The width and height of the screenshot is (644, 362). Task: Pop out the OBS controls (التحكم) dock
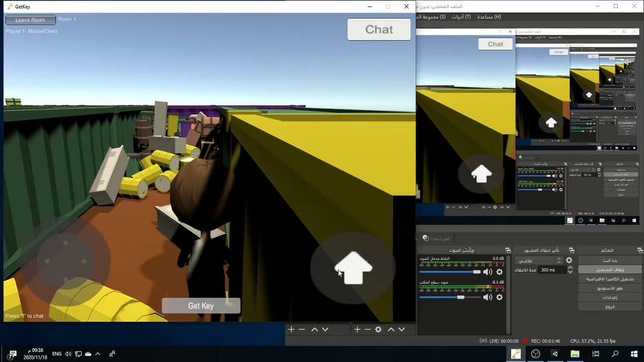tap(639, 250)
